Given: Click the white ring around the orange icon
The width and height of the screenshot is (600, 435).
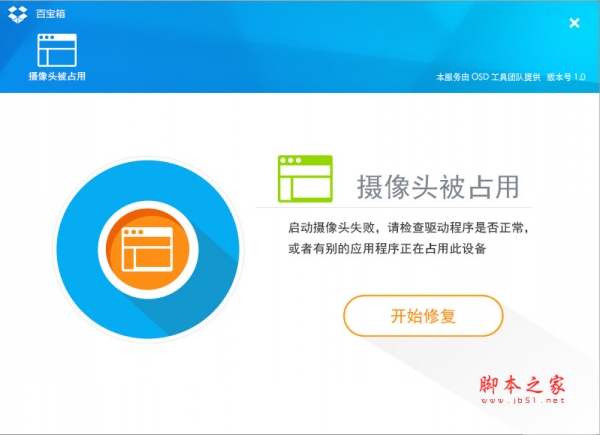Looking at the screenshot, I should (x=147, y=205).
